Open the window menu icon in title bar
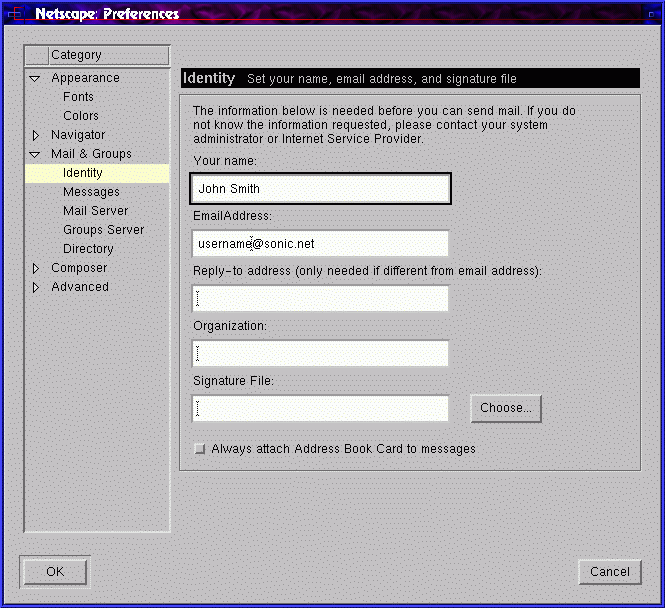This screenshot has width=665, height=608. 15,14
